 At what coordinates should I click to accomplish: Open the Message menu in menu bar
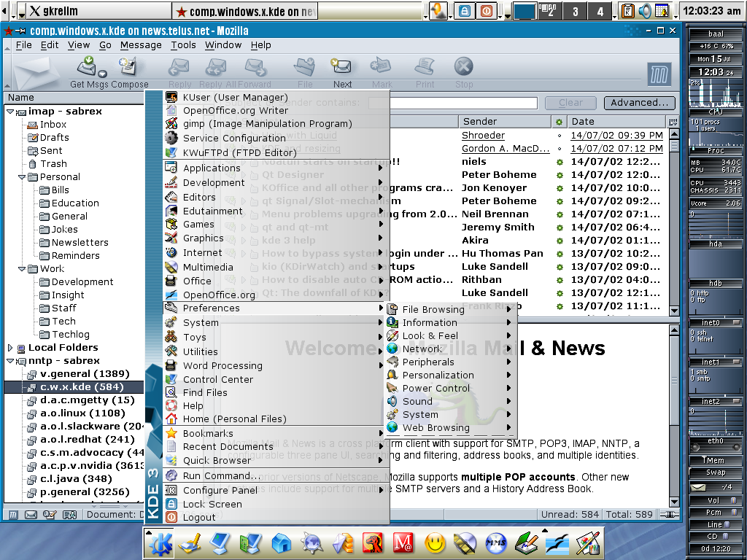[x=141, y=45]
